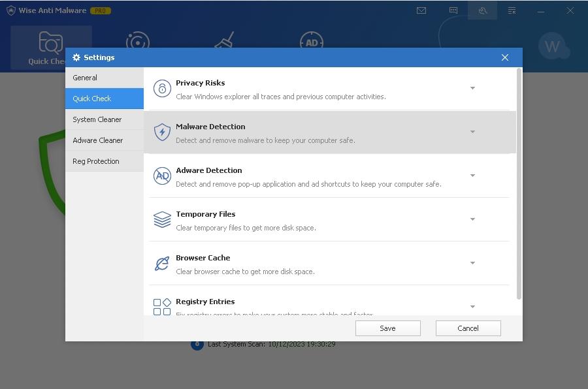Expand the Privacy Risks section arrow
The width and height of the screenshot is (588, 389).
[x=472, y=88]
